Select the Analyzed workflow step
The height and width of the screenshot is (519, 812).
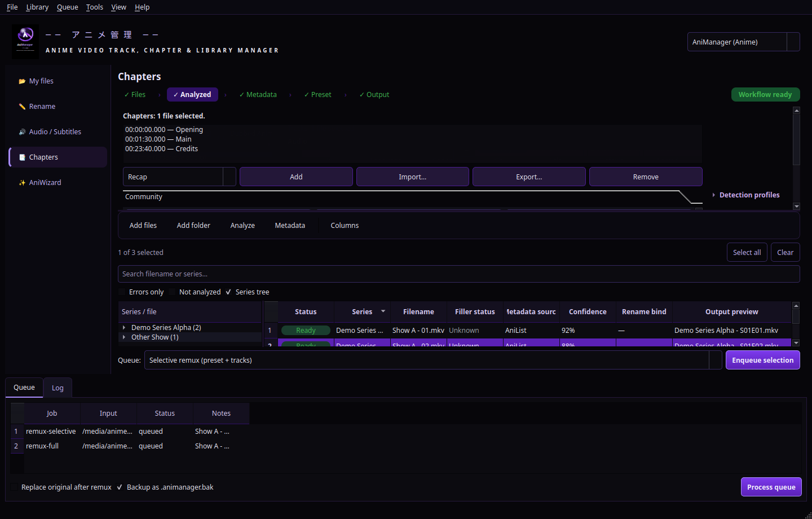click(192, 95)
